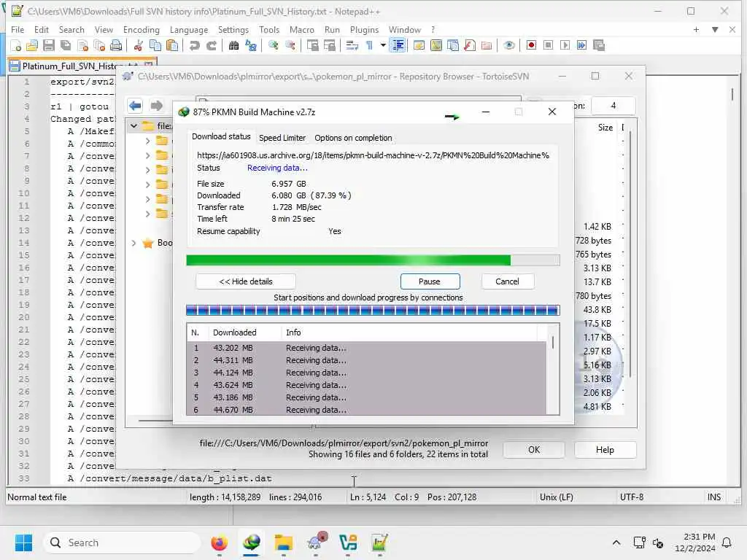The image size is (747, 560).
Task: Click the Undo arrow icon
Action: click(x=194, y=46)
